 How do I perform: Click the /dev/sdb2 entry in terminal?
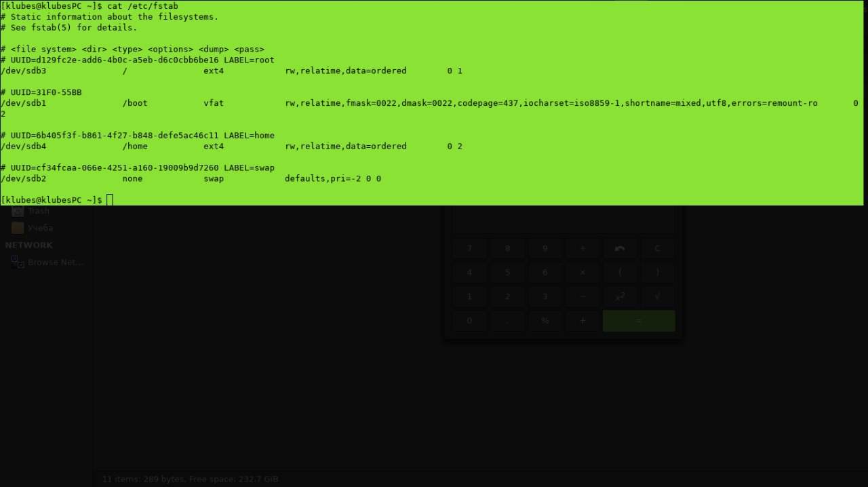pos(24,178)
